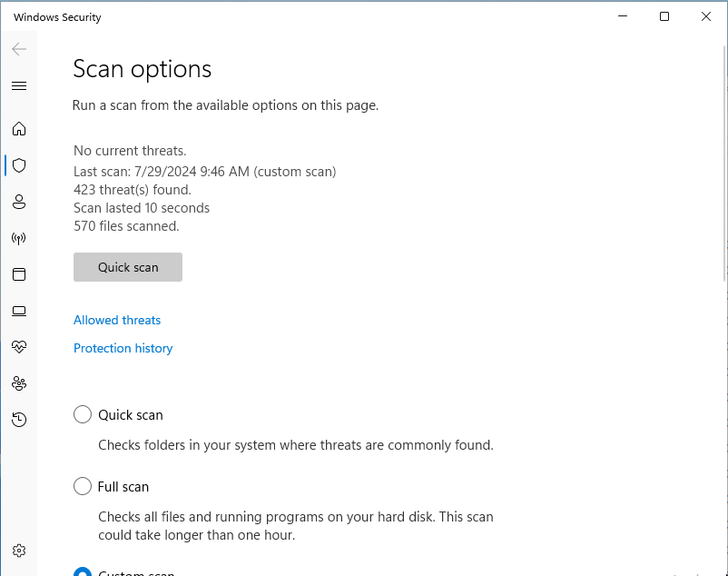Open Account protection person icon
This screenshot has height=576, width=728.
pos(19,202)
